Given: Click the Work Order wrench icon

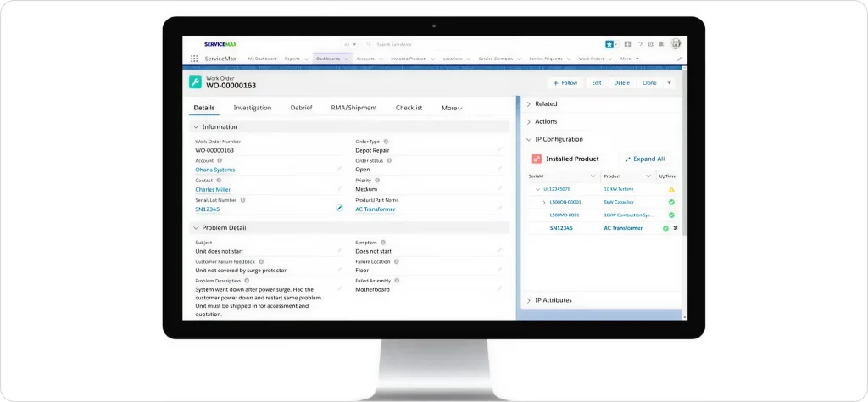Looking at the screenshot, I should (x=195, y=82).
